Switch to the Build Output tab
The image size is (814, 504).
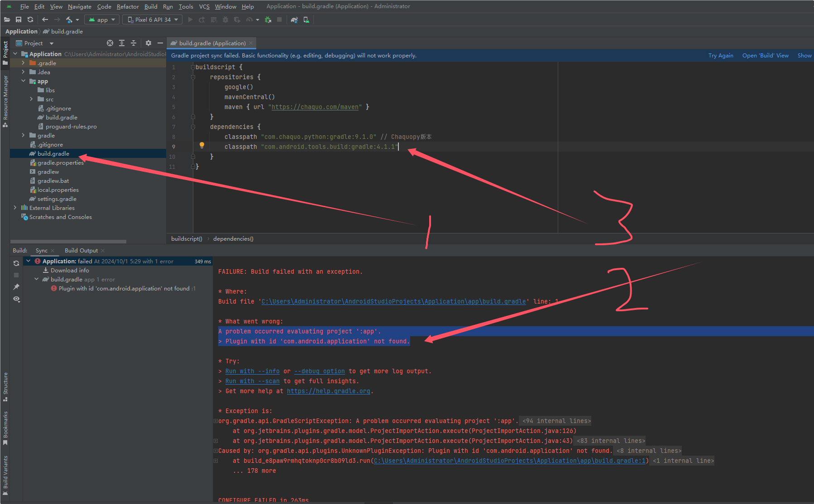pos(81,250)
